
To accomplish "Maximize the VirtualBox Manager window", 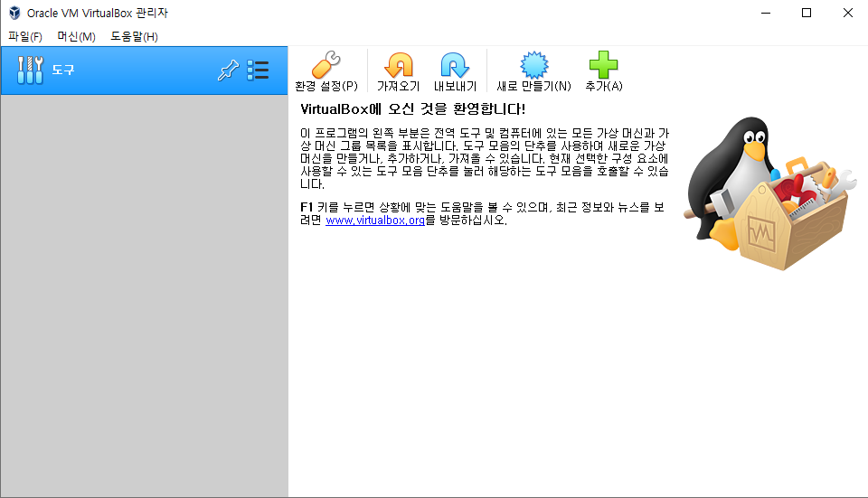I will [x=807, y=13].
